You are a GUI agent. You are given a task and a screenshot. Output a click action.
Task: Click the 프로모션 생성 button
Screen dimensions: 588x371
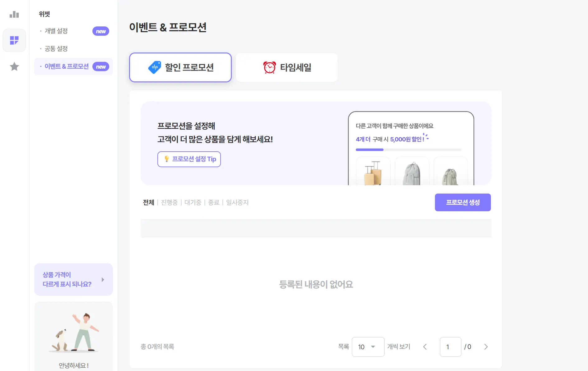pos(463,203)
